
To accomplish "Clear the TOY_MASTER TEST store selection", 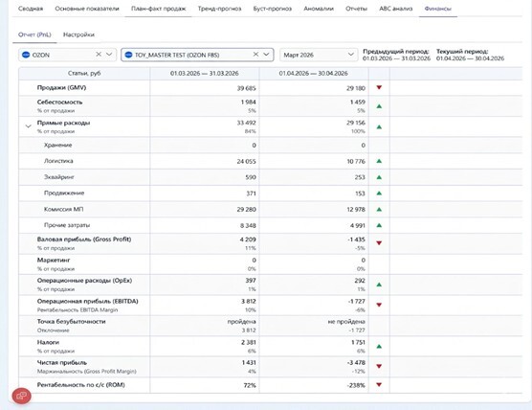I will 255,55.
